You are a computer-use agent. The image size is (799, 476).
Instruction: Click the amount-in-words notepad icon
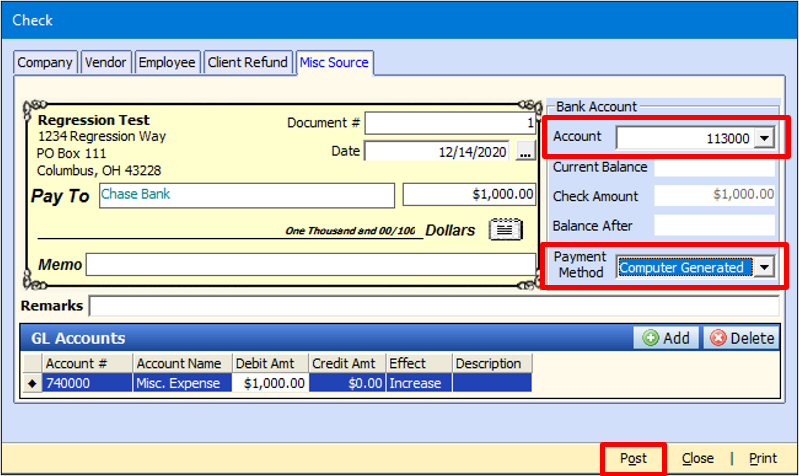(505, 229)
